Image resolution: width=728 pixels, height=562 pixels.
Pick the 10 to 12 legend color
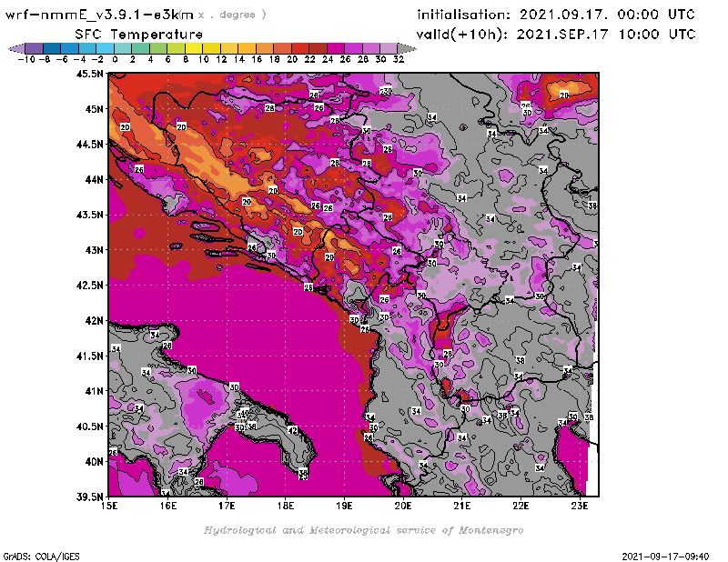[x=211, y=49]
